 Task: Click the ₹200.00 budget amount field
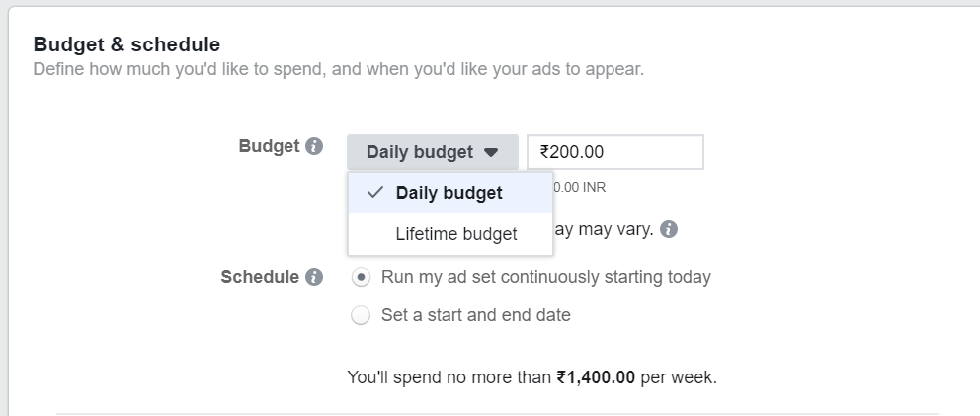coord(615,152)
